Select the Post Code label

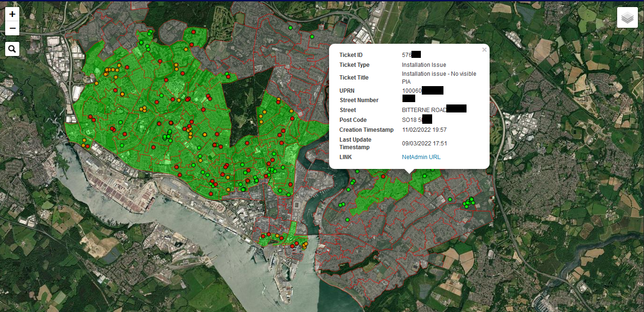(x=353, y=120)
